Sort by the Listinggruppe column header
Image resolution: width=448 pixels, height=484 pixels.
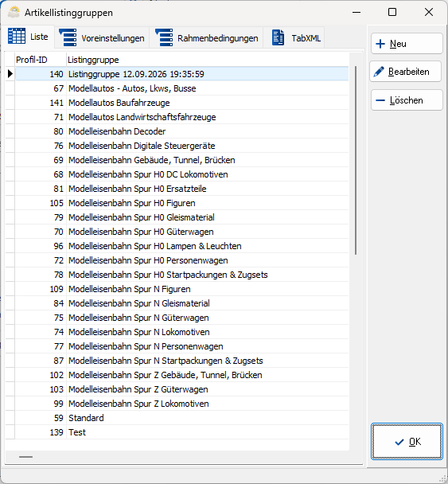208,60
